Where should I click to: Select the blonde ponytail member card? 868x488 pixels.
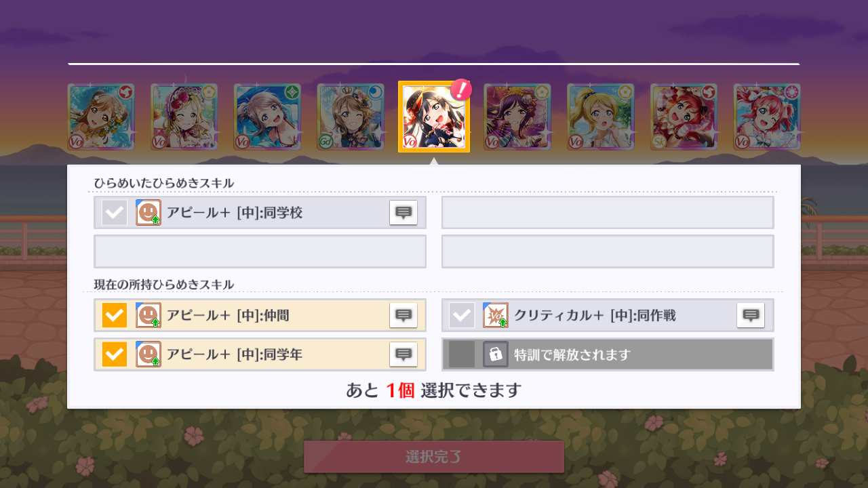coord(601,117)
